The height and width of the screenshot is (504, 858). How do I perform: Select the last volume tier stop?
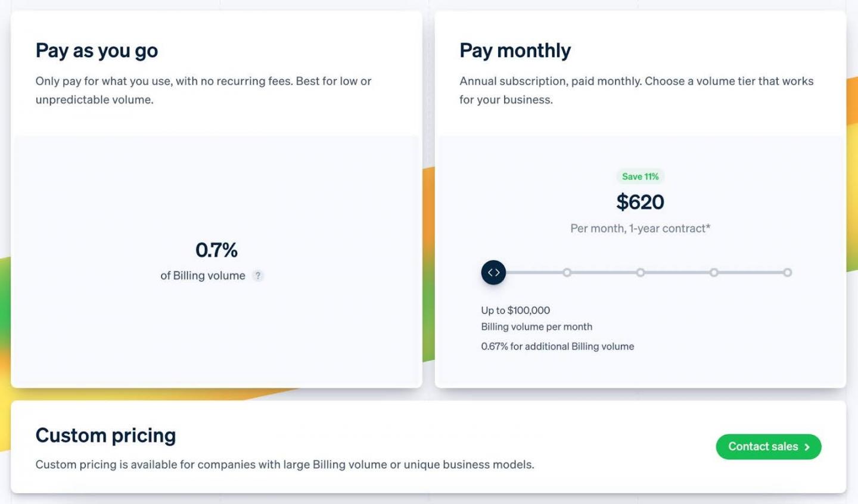tap(787, 273)
